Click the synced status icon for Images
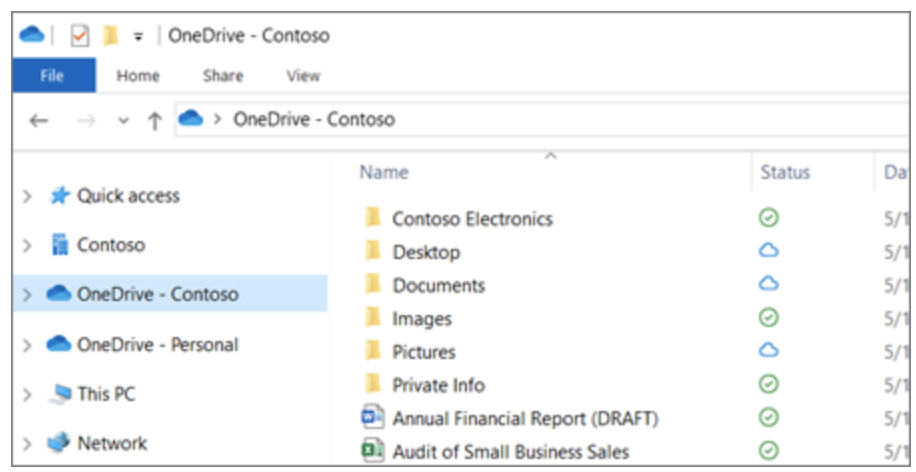Image resolution: width=916 pixels, height=472 pixels. (x=768, y=318)
